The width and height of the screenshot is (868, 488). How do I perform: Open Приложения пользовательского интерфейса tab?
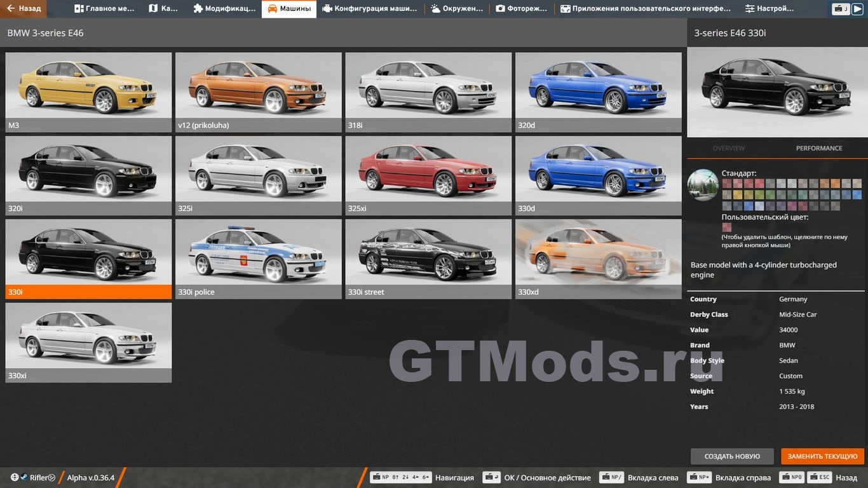coord(646,9)
